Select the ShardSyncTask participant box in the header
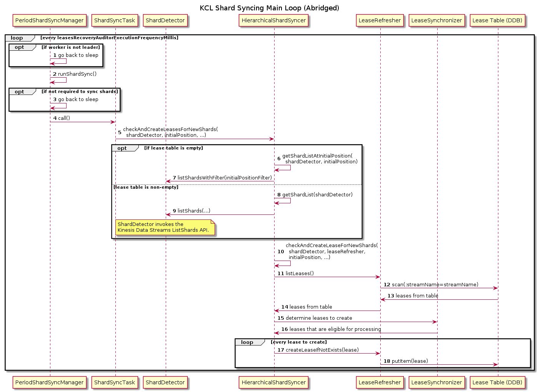538x392 pixels. (115, 20)
